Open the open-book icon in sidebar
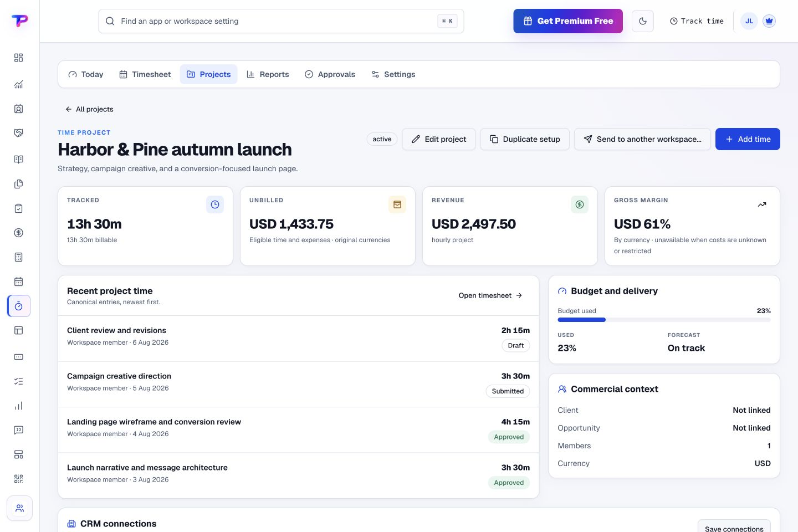This screenshot has height=532, width=798. 18,160
